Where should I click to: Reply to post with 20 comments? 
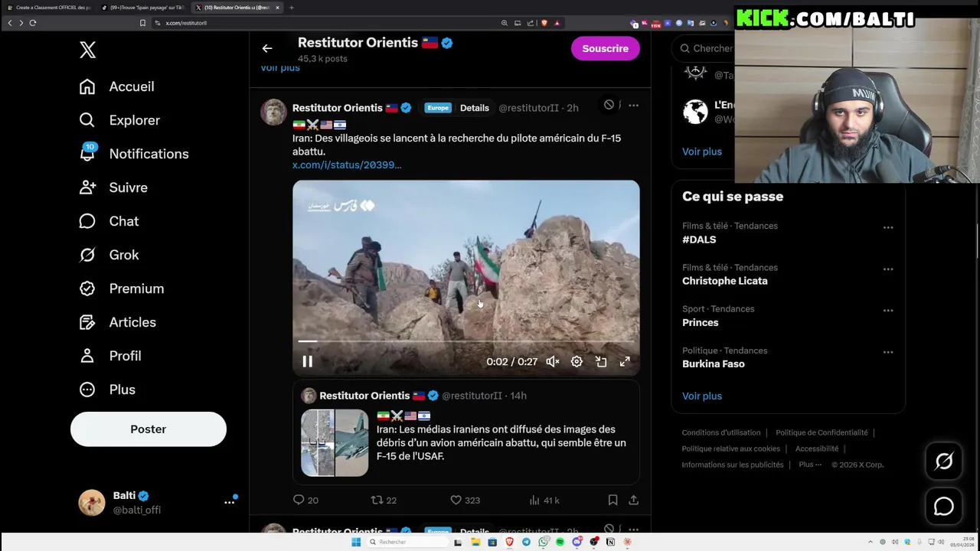pyautogui.click(x=305, y=500)
